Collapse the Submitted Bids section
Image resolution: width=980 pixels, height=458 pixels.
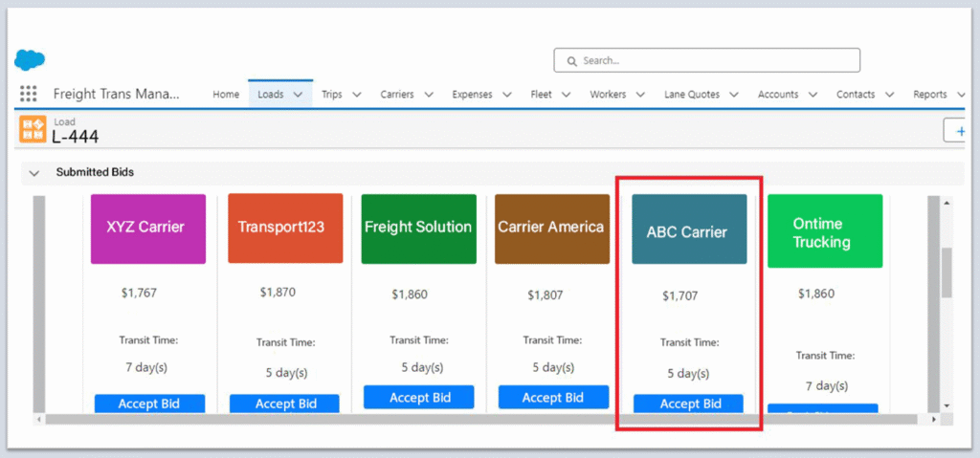tap(34, 173)
